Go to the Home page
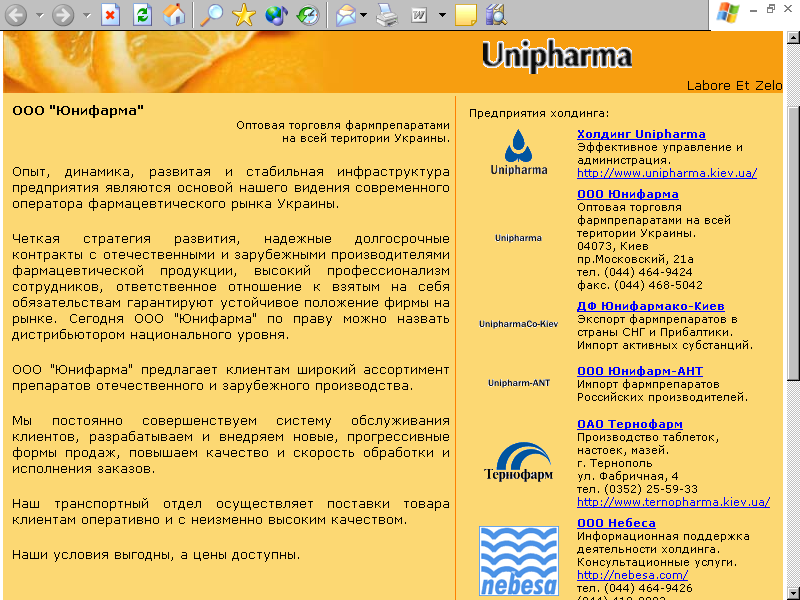800x600 pixels. point(174,14)
